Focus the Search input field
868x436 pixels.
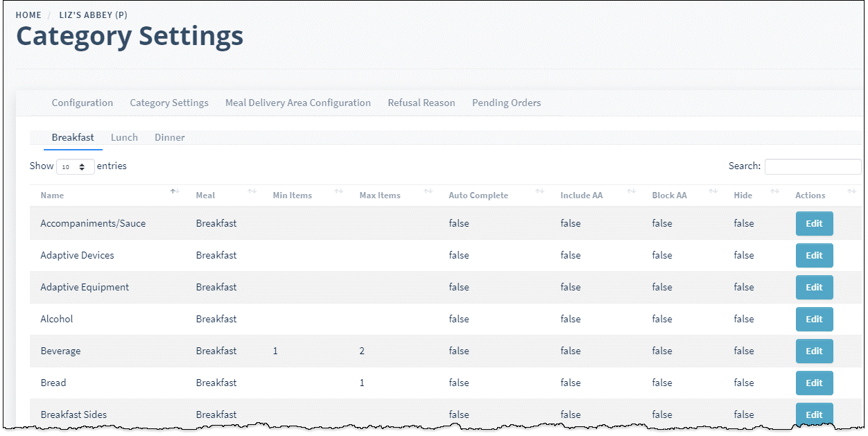[x=813, y=166]
